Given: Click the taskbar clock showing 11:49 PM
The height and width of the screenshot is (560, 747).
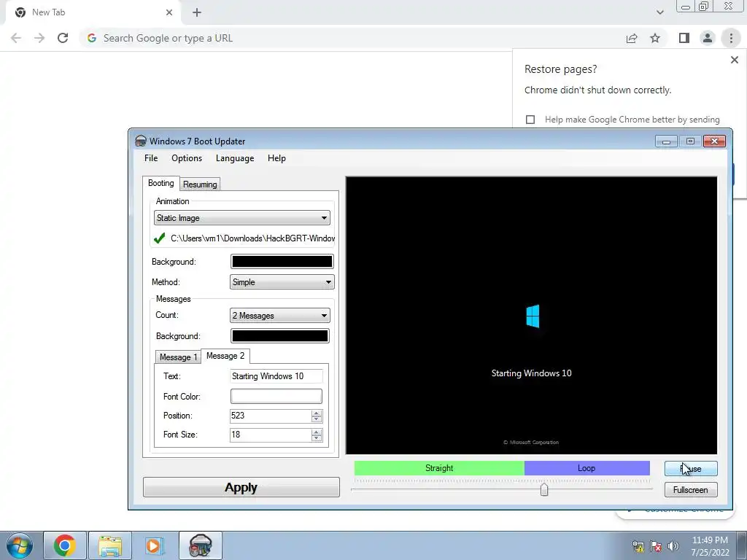Looking at the screenshot, I should [711, 546].
